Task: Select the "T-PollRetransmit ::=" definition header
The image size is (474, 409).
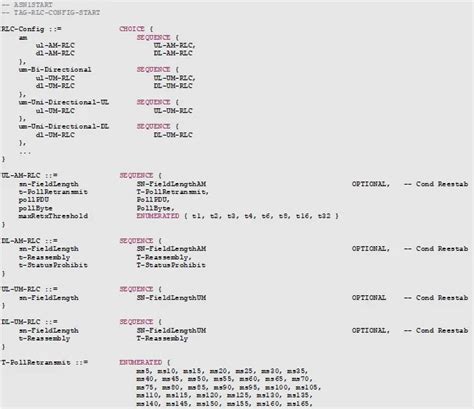Action: (x=45, y=363)
